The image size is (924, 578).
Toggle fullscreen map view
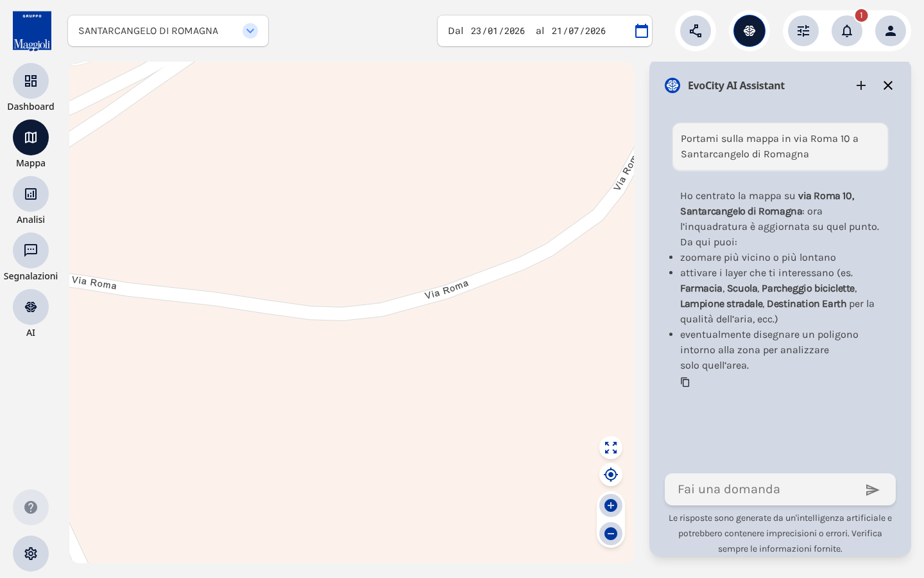[x=611, y=448]
